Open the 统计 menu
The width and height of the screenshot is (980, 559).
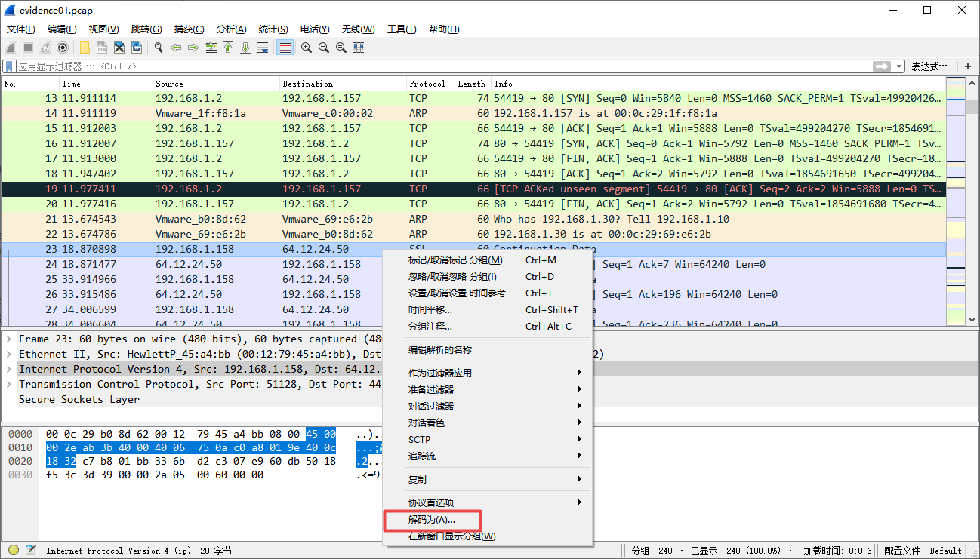(x=273, y=29)
